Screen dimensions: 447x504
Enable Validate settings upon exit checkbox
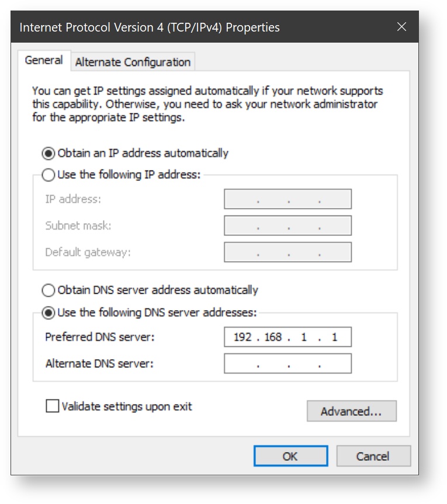point(53,406)
